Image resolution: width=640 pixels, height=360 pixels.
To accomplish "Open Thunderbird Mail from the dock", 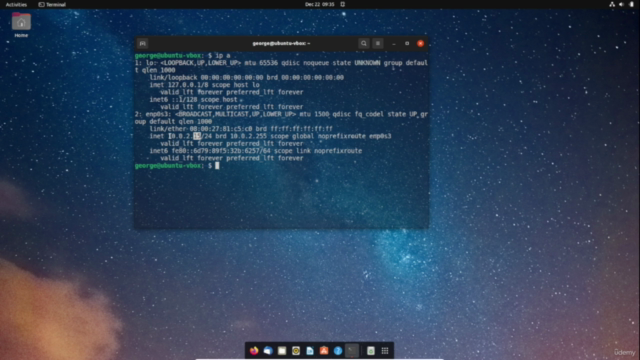I will [x=268, y=351].
